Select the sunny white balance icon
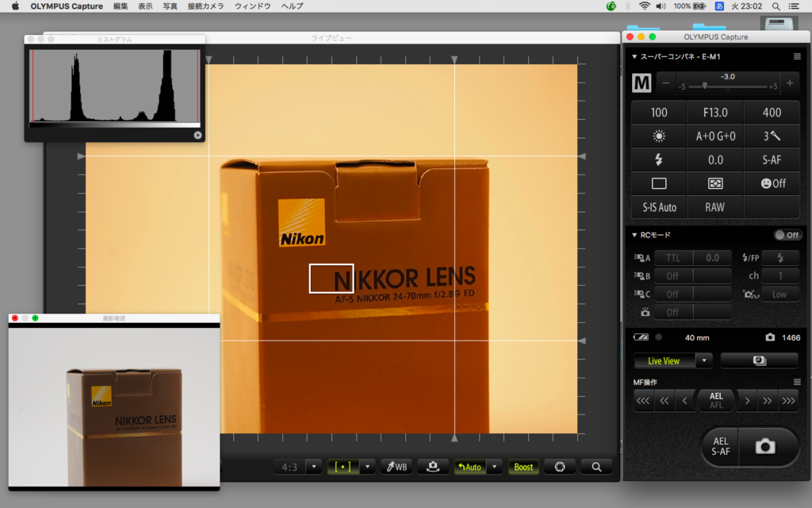 pos(658,137)
